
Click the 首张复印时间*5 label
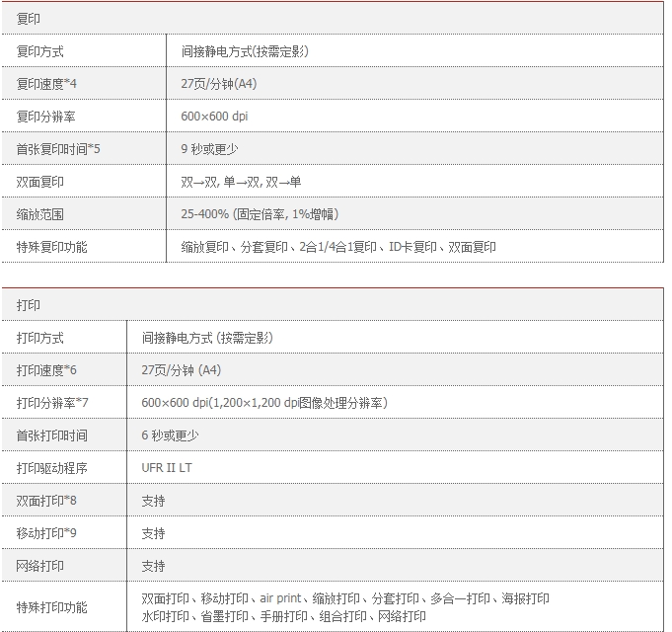point(58,149)
